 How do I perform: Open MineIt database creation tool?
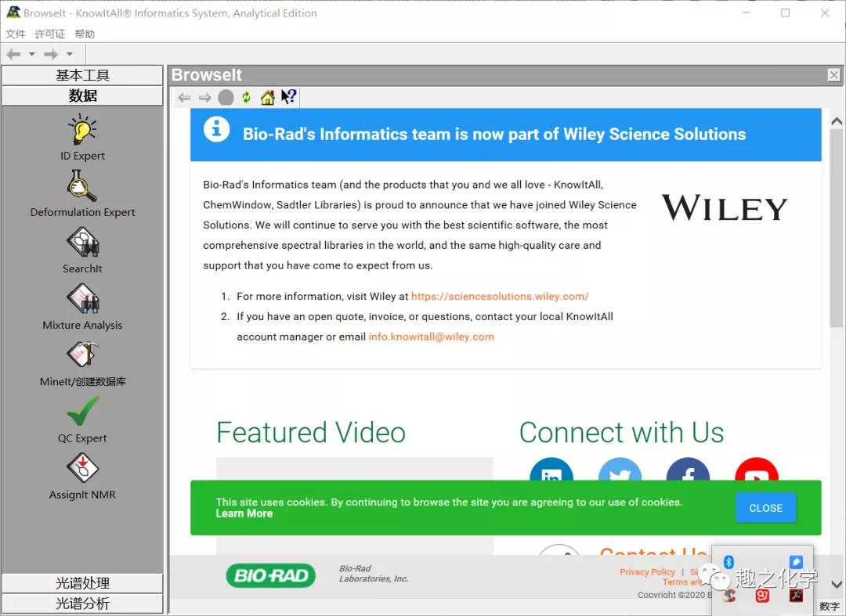(x=82, y=363)
